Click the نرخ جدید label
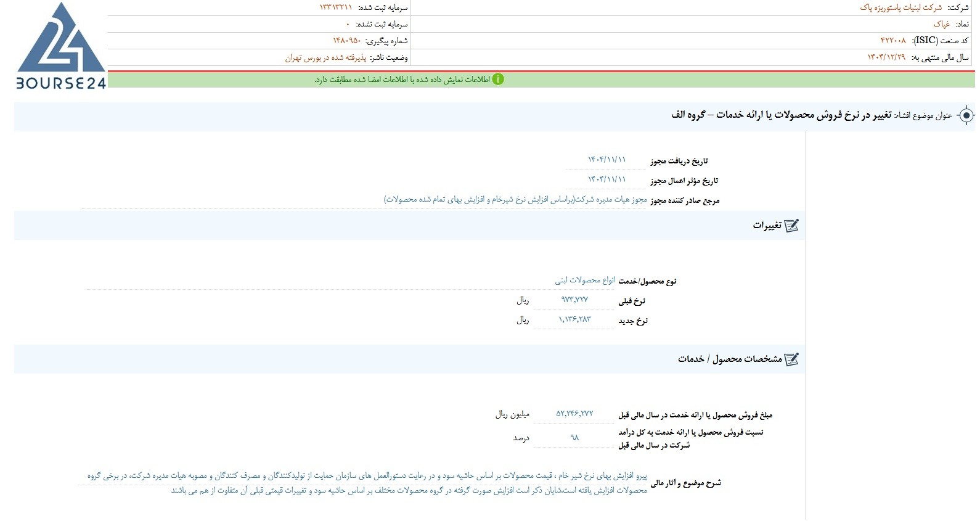The width and height of the screenshot is (980, 521). click(x=633, y=321)
